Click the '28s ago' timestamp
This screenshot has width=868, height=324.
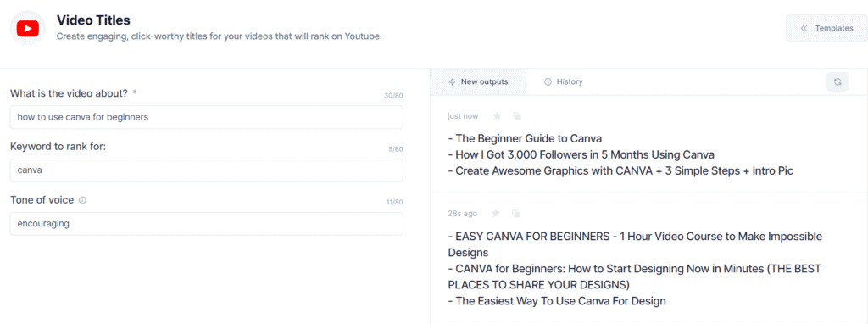(x=462, y=213)
